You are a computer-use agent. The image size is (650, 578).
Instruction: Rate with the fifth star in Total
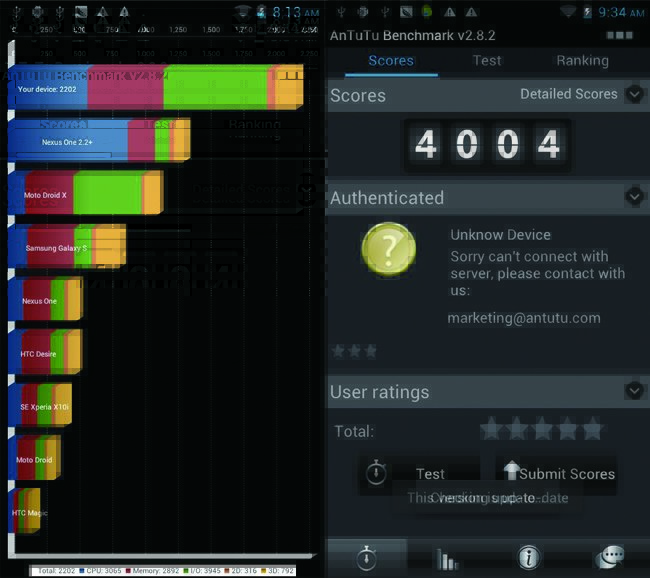click(593, 430)
